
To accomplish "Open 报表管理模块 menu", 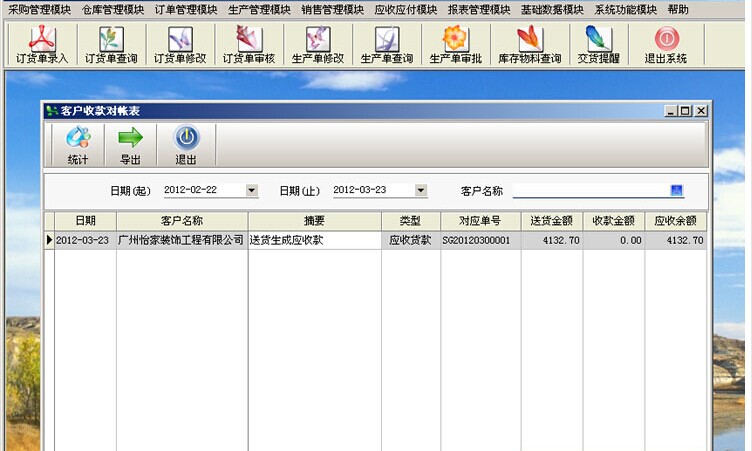I will coord(479,10).
